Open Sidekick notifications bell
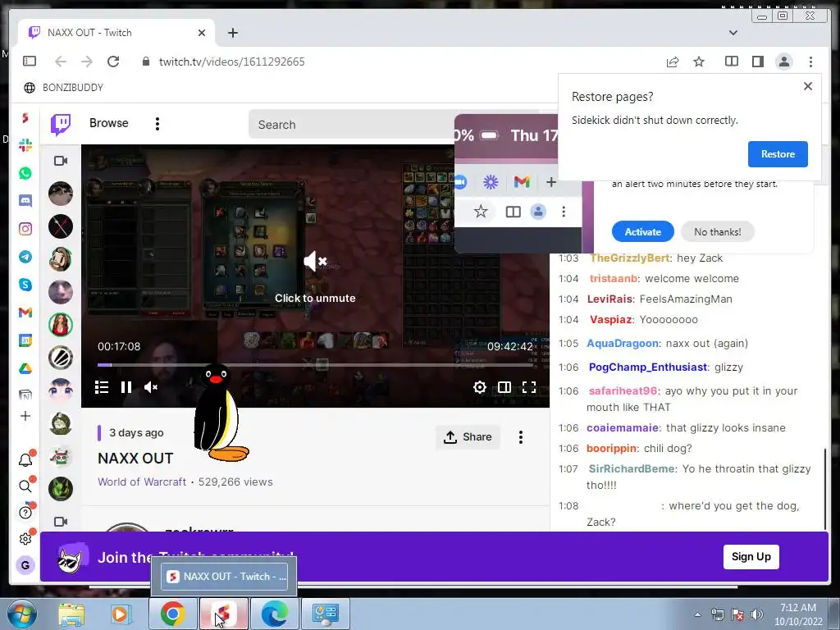 tap(25, 459)
